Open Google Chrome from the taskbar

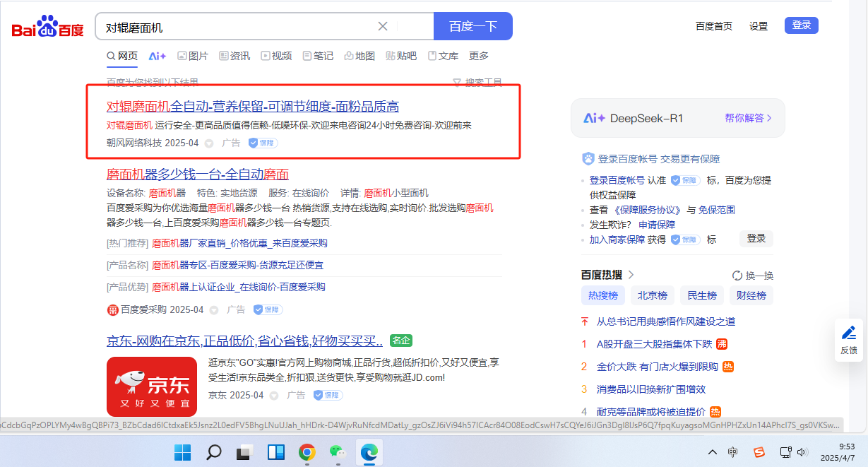[307, 451]
